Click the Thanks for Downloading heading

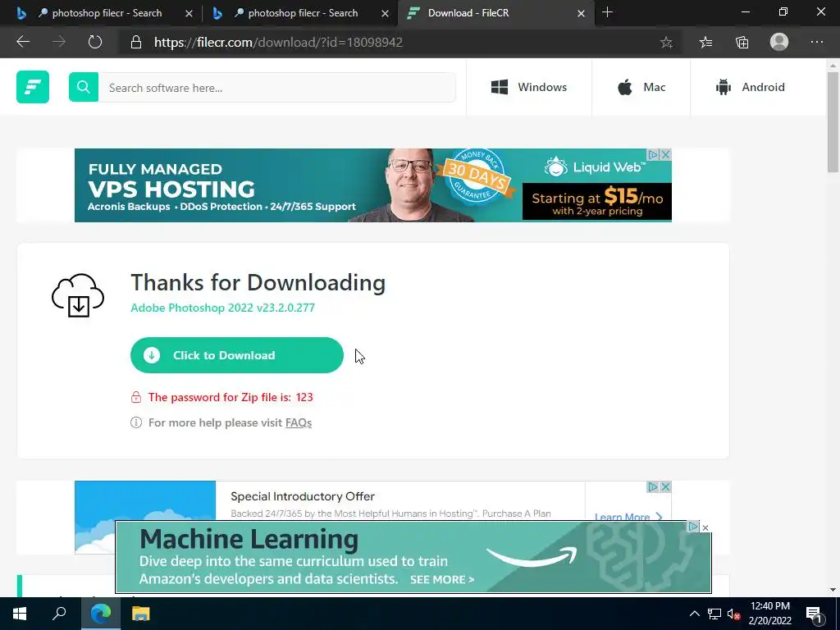pyautogui.click(x=258, y=282)
